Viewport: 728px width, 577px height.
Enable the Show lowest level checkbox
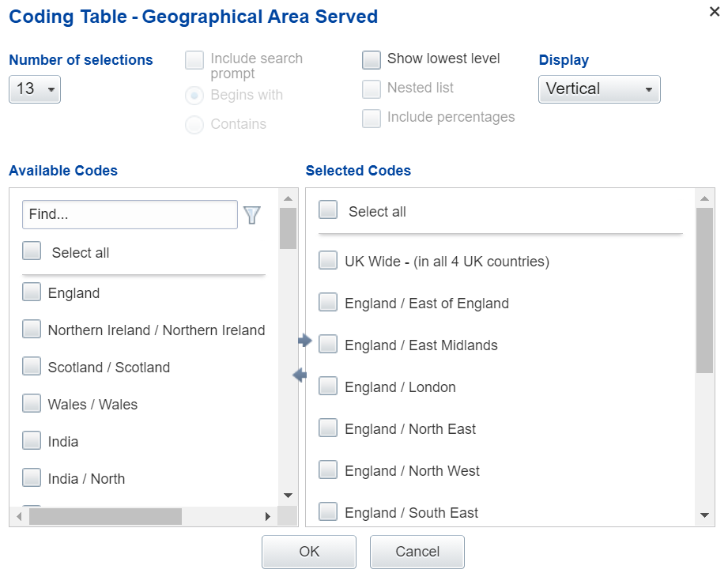click(372, 59)
